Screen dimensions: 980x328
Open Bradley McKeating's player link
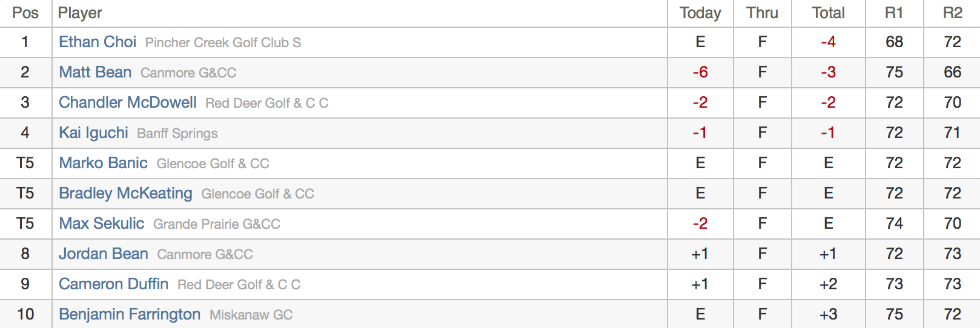pyautogui.click(x=125, y=194)
